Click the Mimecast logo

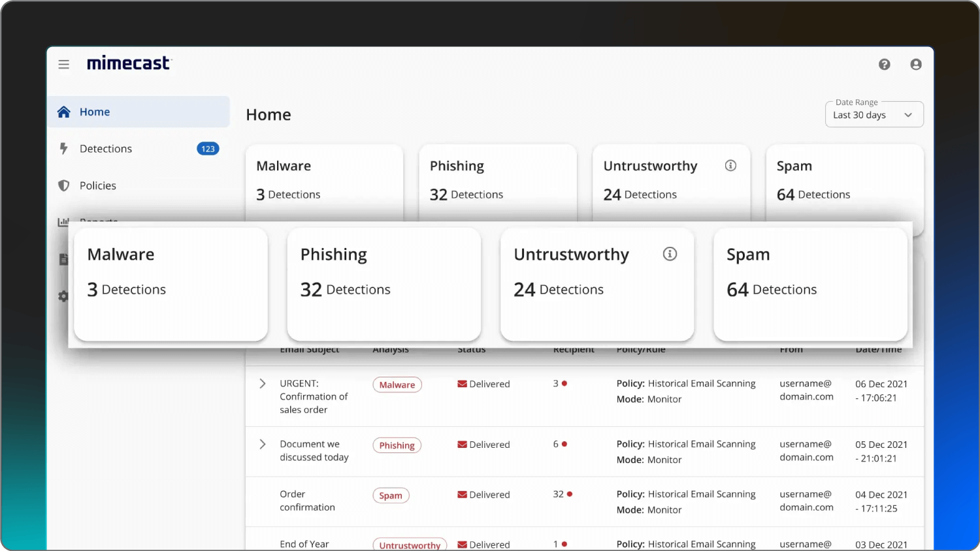tap(129, 62)
